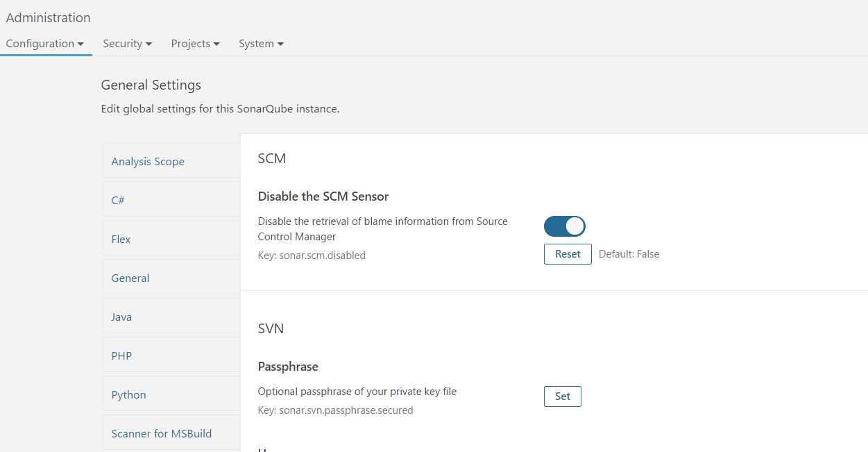Select the Java settings category
Image resolution: width=868 pixels, height=452 pixels.
click(171, 317)
